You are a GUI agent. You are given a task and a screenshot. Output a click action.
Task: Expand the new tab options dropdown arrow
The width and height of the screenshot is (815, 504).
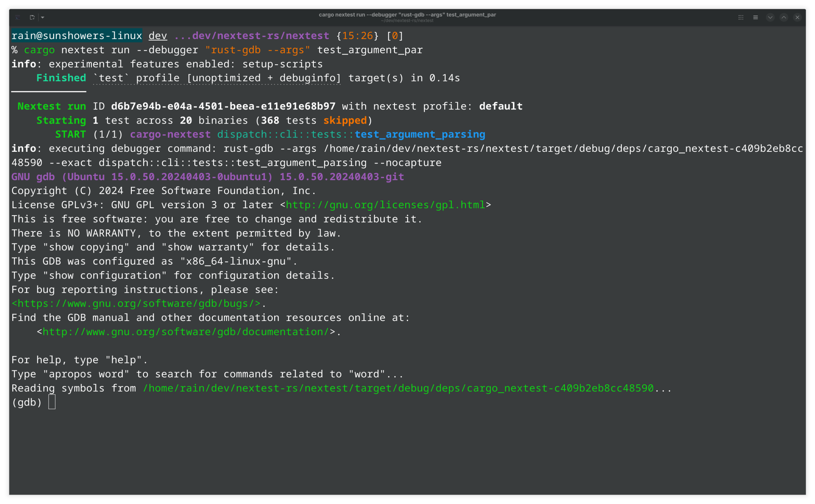pyautogui.click(x=43, y=17)
